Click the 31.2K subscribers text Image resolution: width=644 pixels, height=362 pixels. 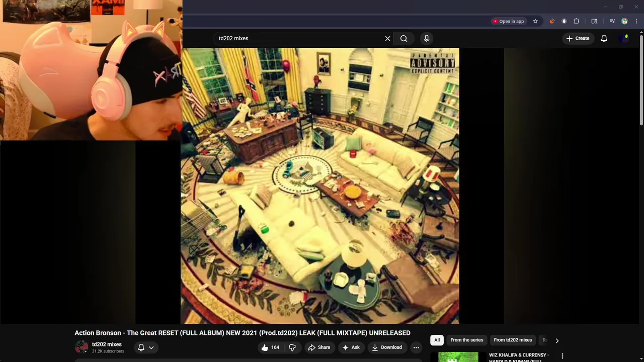(x=108, y=351)
